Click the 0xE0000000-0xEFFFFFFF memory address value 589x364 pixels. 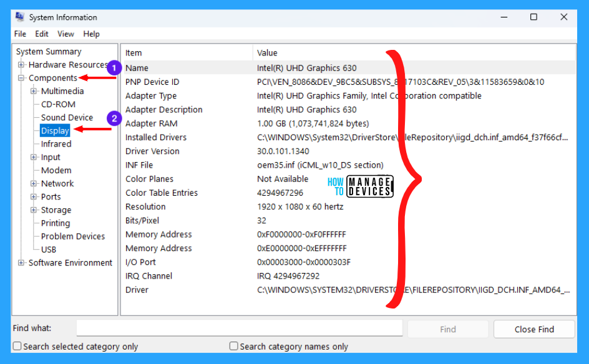tap(301, 249)
